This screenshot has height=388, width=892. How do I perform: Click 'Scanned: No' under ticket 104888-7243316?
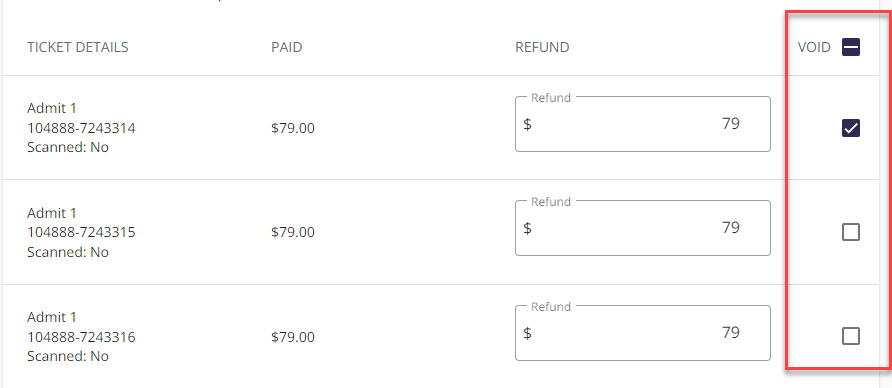68,356
